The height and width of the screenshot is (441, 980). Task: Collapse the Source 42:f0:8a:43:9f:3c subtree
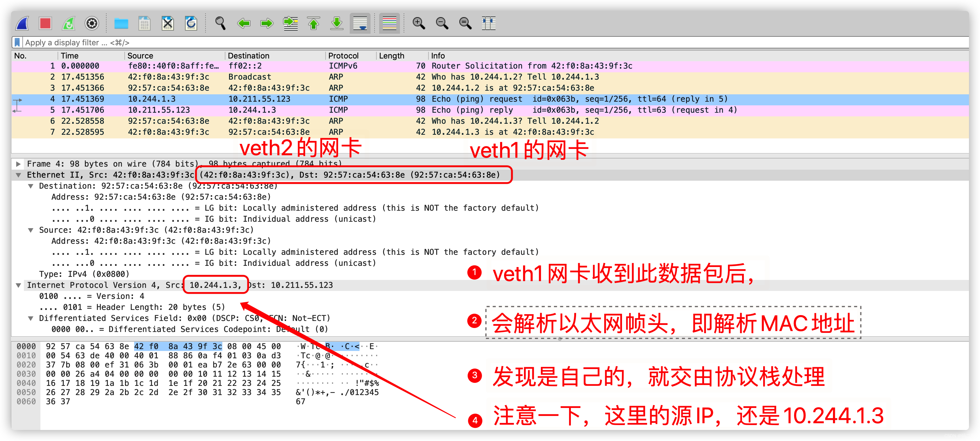click(x=30, y=230)
